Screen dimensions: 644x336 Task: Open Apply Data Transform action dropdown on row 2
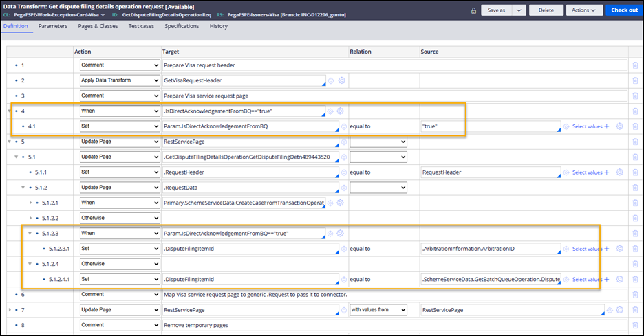coord(120,80)
